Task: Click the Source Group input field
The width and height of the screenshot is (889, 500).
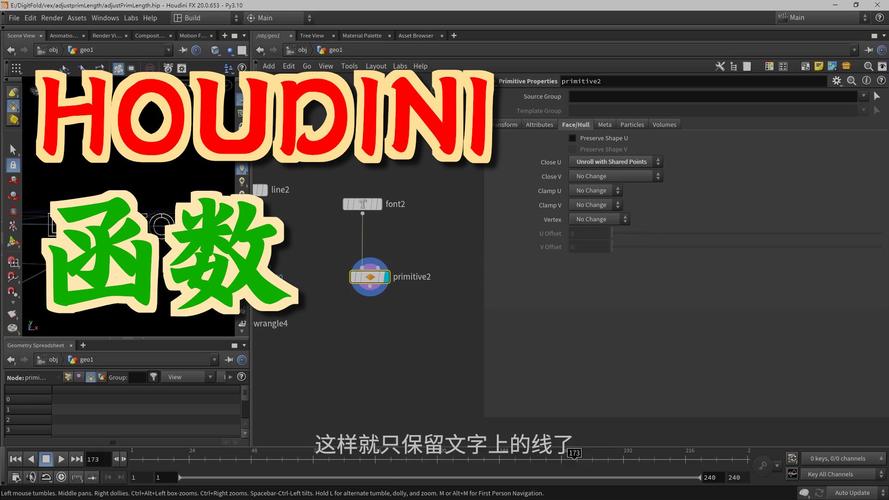Action: pos(713,96)
